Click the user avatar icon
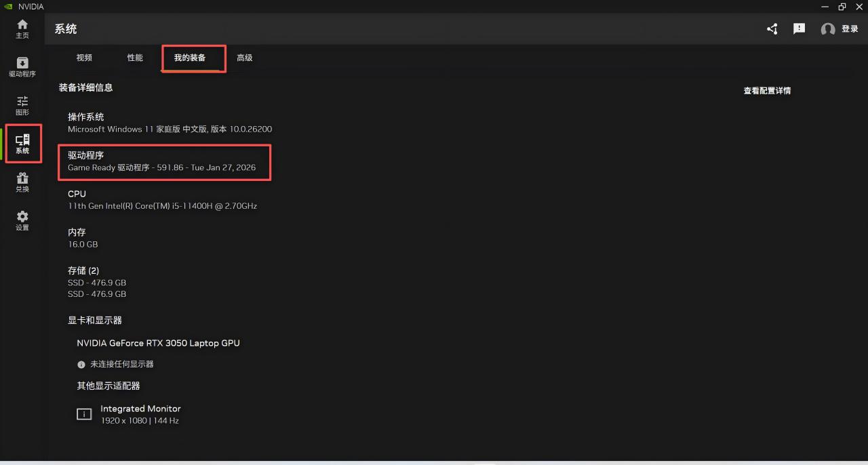The image size is (868, 465). (827, 29)
